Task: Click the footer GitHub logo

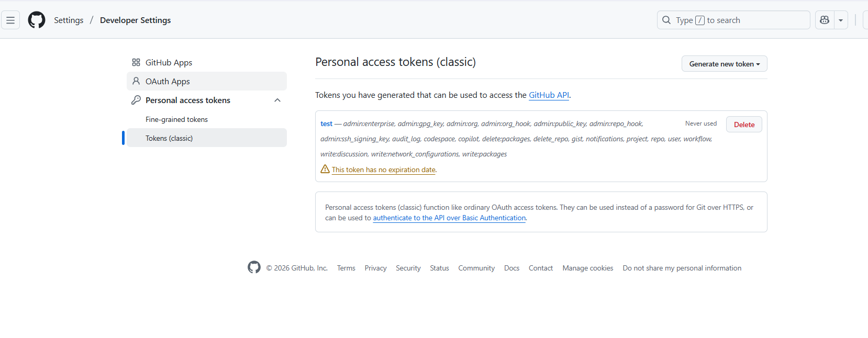Action: (x=254, y=267)
